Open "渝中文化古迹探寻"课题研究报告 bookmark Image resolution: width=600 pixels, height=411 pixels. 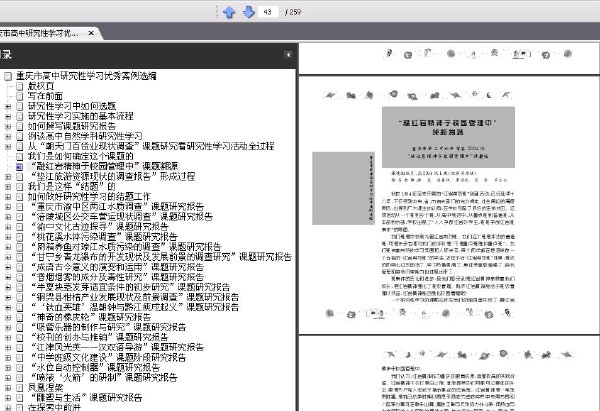98,227
